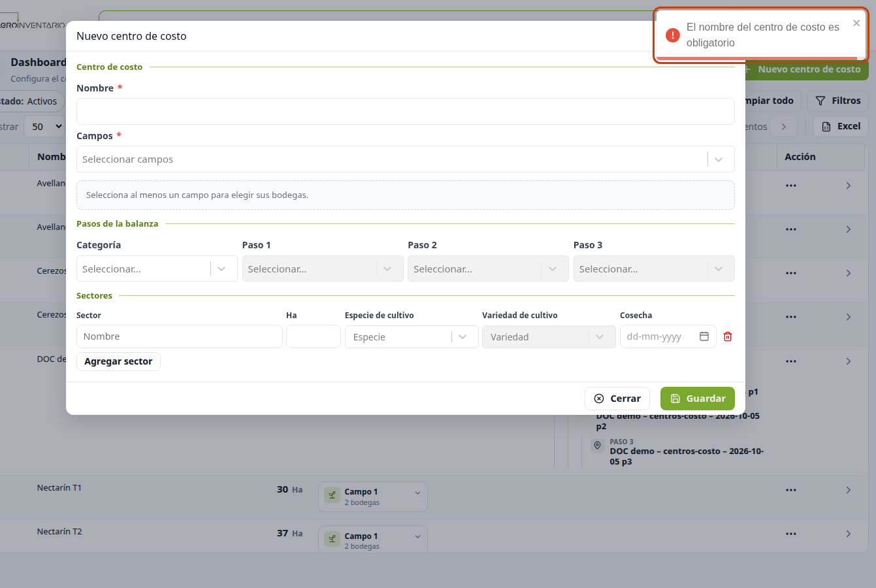Focus the Nombre required text field
This screenshot has width=876, height=588.
click(406, 112)
